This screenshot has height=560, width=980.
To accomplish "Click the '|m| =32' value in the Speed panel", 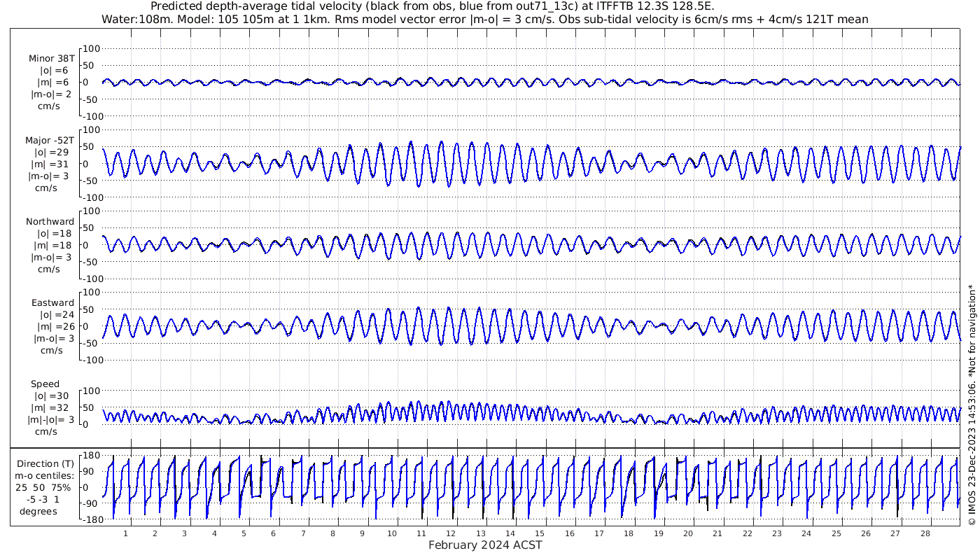I will (x=51, y=408).
